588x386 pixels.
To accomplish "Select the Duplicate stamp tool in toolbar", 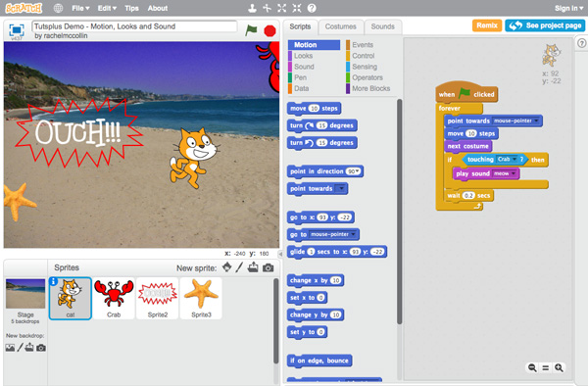I will coord(253,8).
